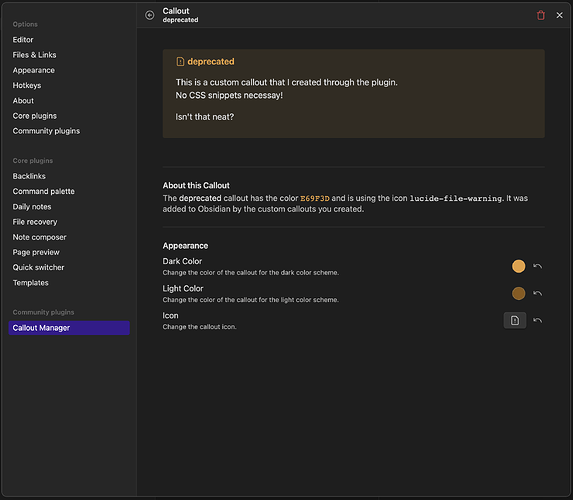Open Templates plugin settings

point(30,283)
